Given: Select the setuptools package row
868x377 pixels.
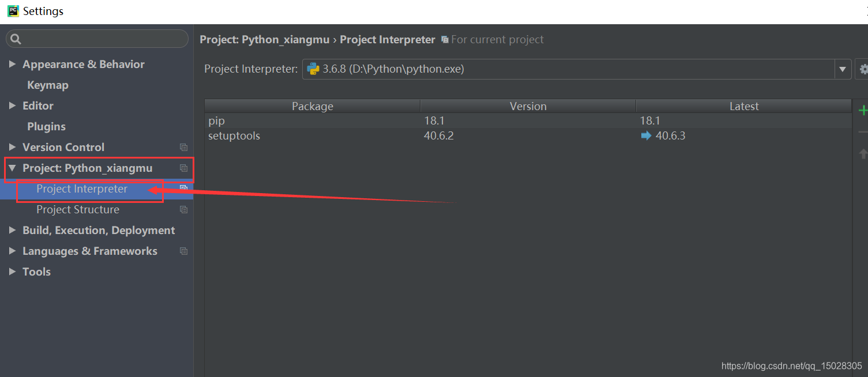Looking at the screenshot, I should click(x=528, y=136).
